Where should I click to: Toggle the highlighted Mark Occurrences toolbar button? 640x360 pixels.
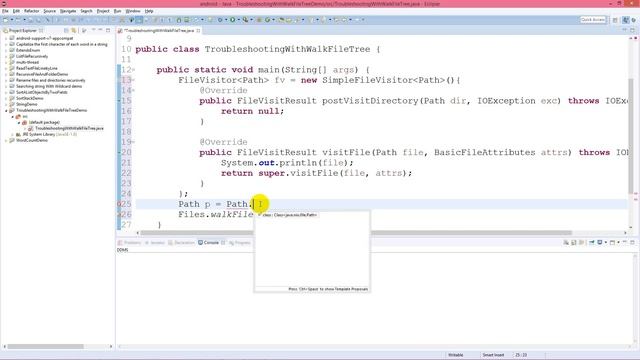pos(139,20)
